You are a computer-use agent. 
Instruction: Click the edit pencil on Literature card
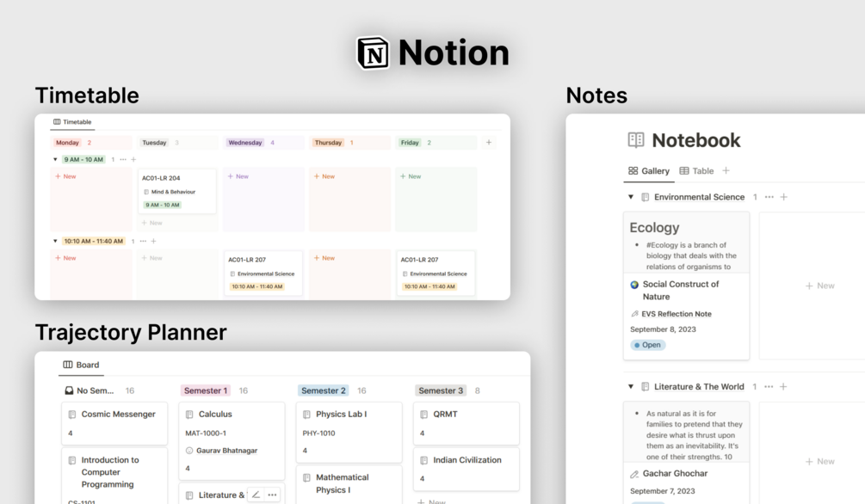(256, 495)
